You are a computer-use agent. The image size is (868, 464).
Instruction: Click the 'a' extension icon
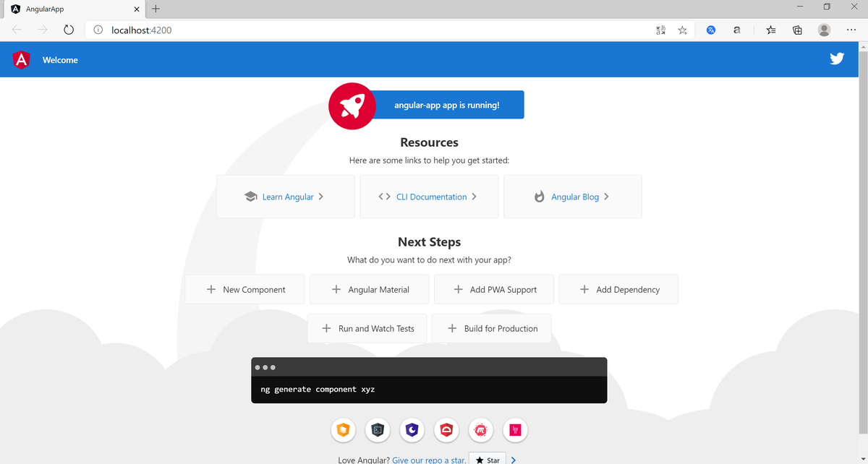pos(736,30)
